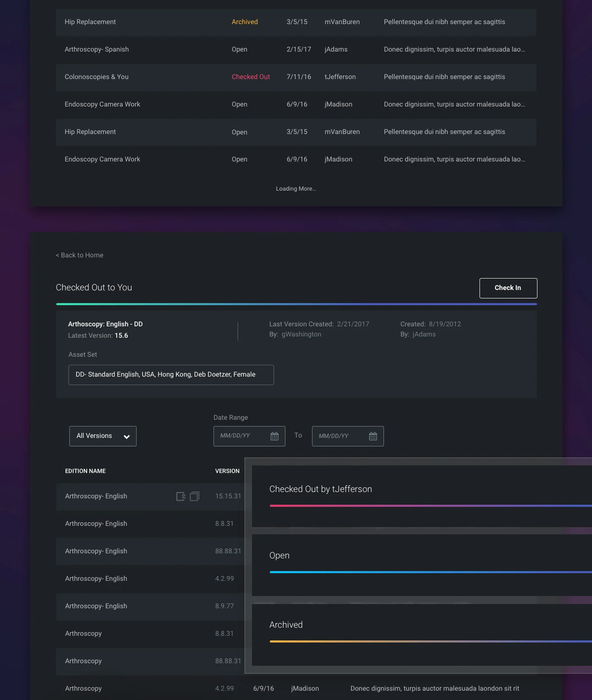This screenshot has width=592, height=700.
Task: Click mVanBuren in the Archived Hip Replacement row
Action: coord(342,22)
